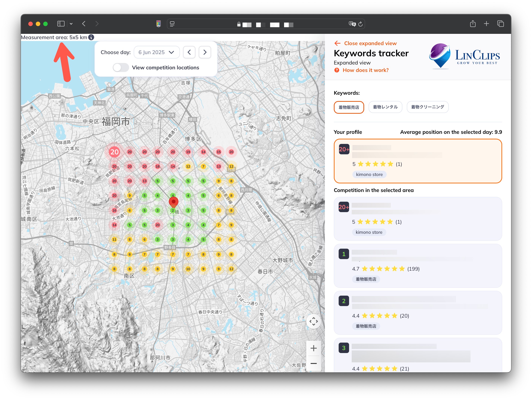Screen dimensions: 532x400
Task: Reload the page with refresh icon
Action: 360,24
